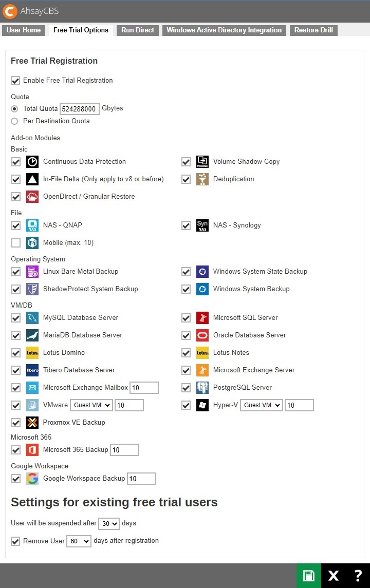
Task: Open the Hyper-V Guest VM dropdown
Action: point(262,405)
